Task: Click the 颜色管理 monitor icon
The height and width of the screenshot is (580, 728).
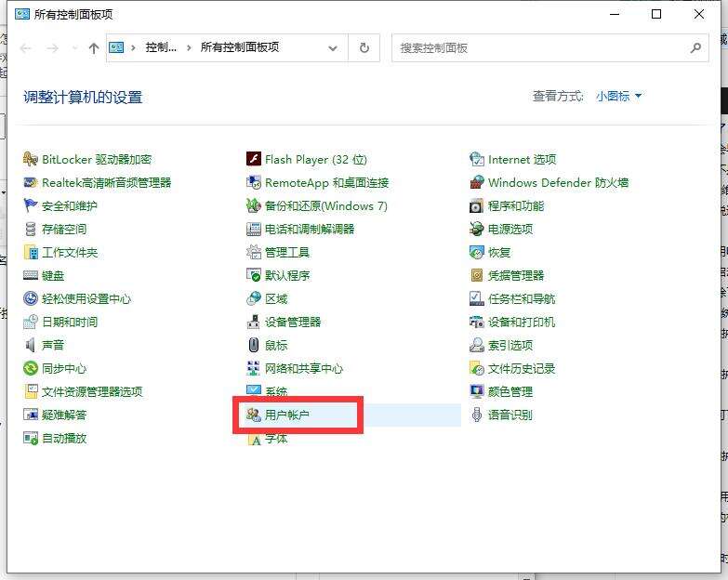Action: (477, 391)
